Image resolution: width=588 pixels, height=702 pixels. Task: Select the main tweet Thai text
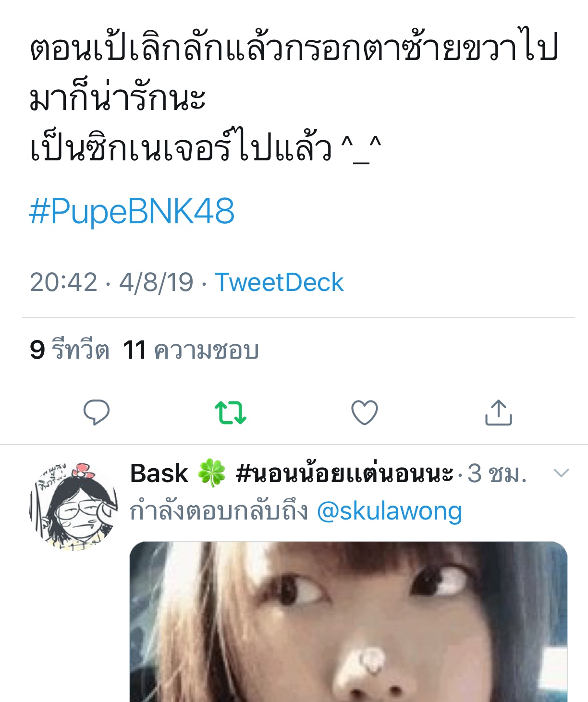coord(294,97)
